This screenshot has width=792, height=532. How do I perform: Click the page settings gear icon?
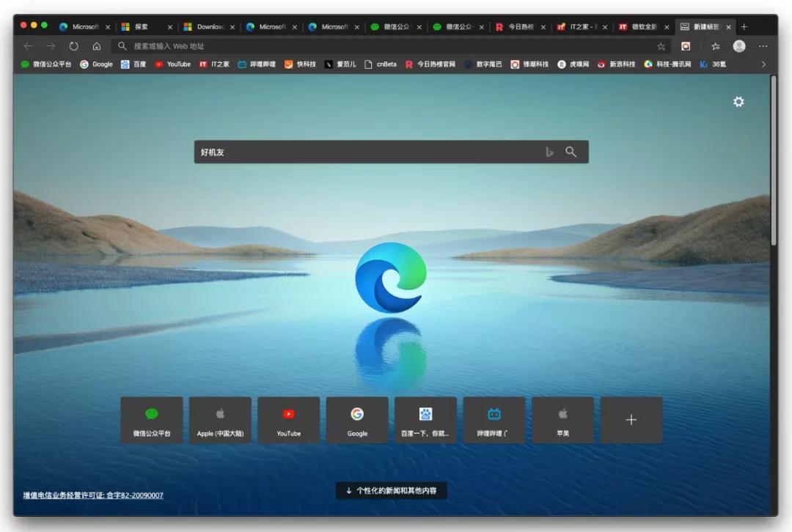pyautogui.click(x=738, y=102)
